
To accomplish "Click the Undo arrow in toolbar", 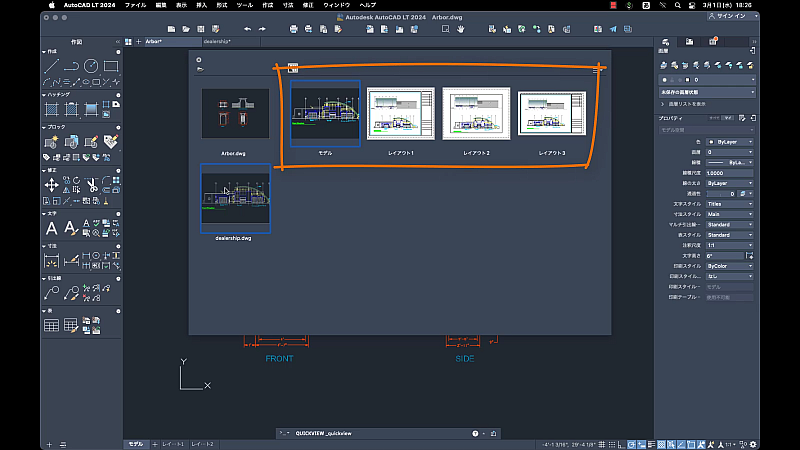I will coord(247,29).
